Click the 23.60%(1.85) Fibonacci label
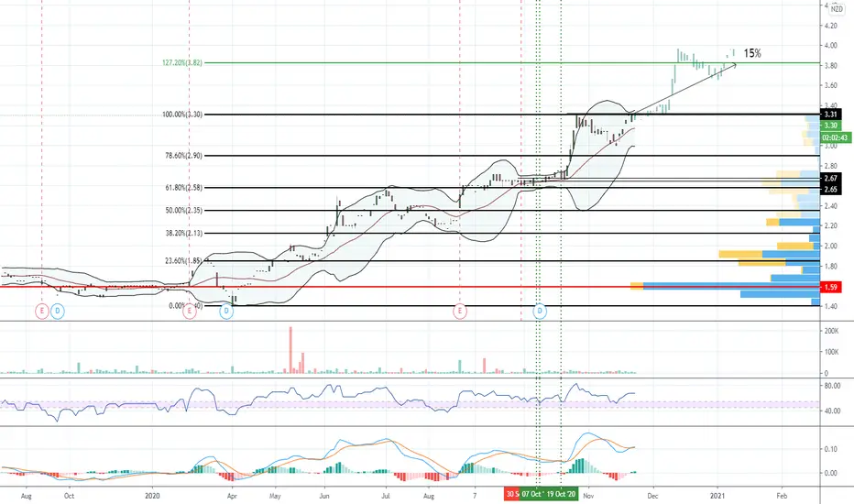This screenshot has width=854, height=504. [x=183, y=261]
